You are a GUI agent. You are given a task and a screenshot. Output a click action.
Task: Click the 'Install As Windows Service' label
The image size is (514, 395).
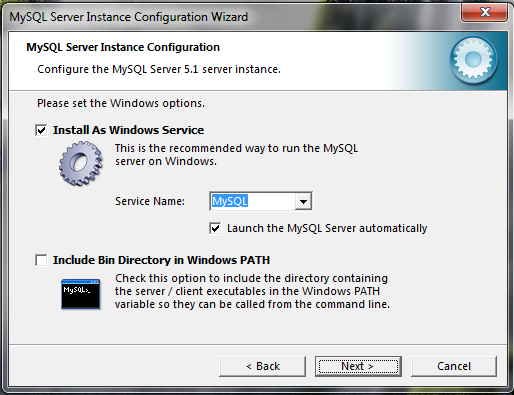point(128,130)
